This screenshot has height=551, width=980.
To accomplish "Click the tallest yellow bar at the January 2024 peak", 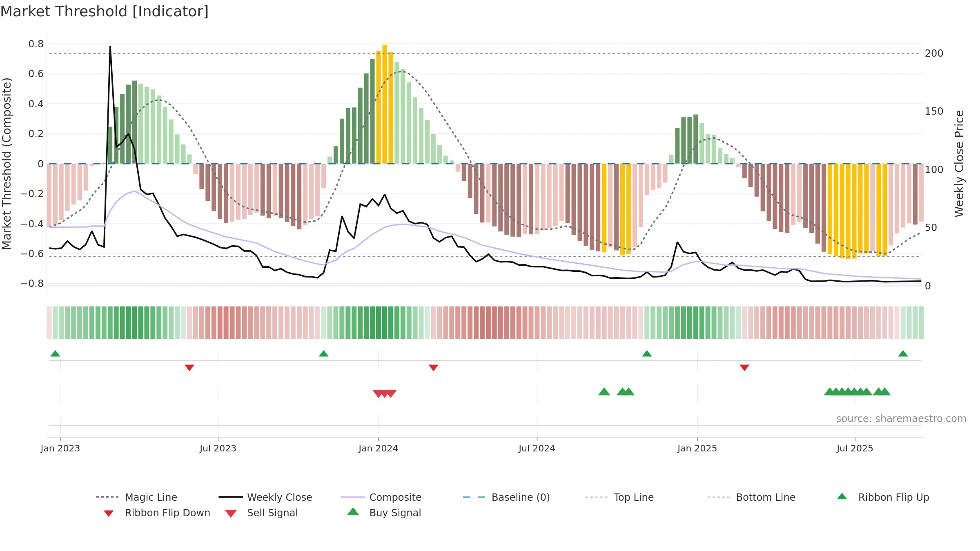I will [385, 104].
